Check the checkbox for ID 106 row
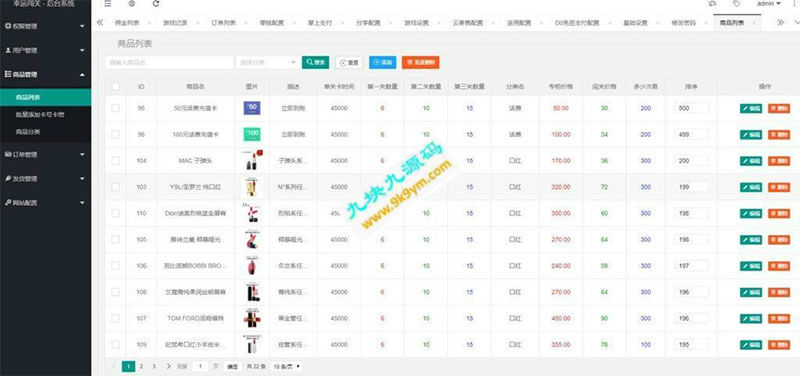This screenshot has height=376, width=800. (115, 266)
